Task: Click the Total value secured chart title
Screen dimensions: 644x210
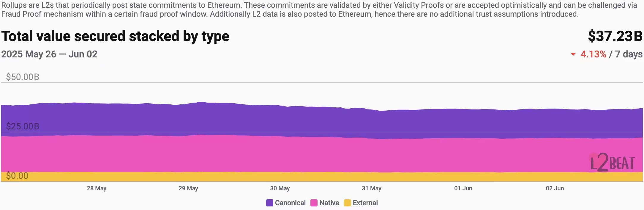Action: pyautogui.click(x=115, y=36)
